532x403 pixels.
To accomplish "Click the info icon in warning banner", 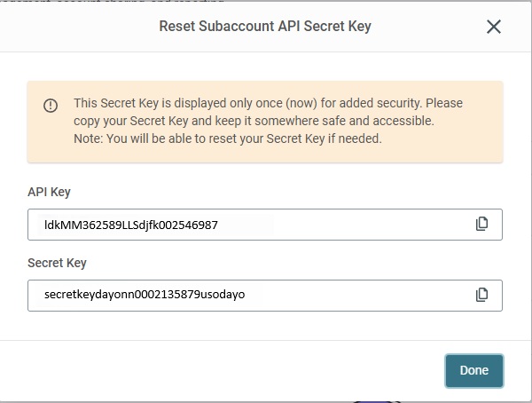I will pyautogui.click(x=51, y=105).
